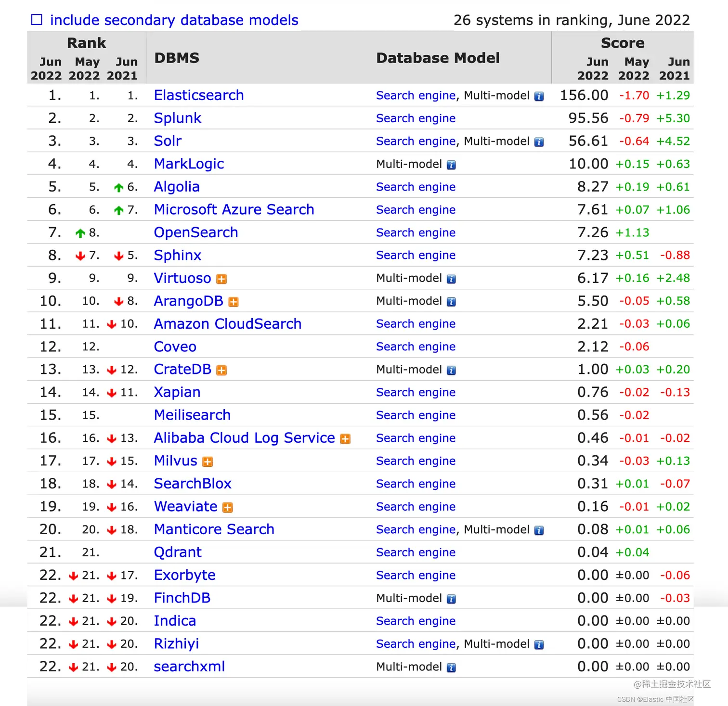Open the OpenSearch DBMS link
Viewport: 728px width, 706px height.
coord(196,232)
